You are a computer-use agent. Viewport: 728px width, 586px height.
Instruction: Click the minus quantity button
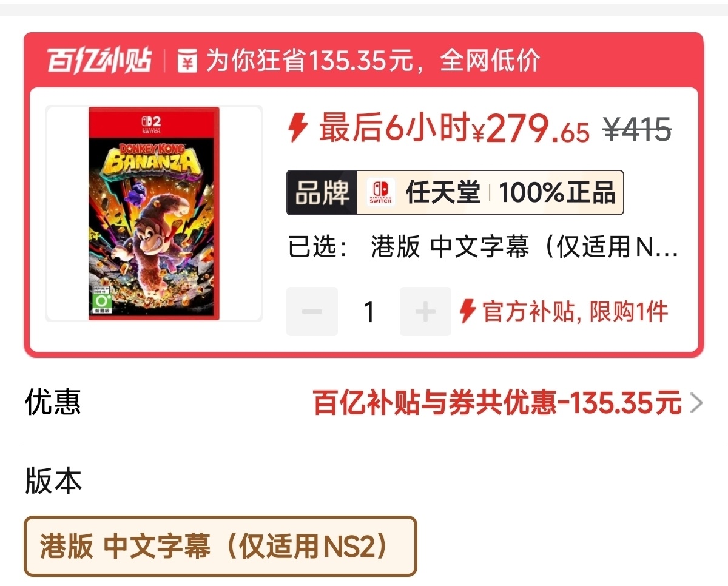click(312, 312)
